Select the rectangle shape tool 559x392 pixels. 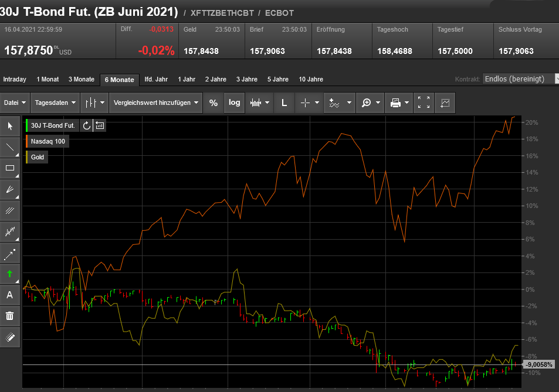click(x=10, y=168)
